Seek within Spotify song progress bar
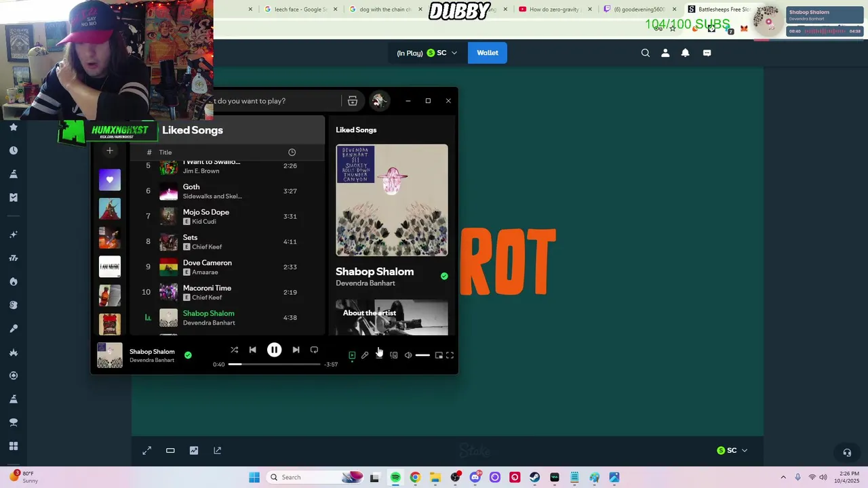This screenshot has width=868, height=488. click(x=274, y=365)
